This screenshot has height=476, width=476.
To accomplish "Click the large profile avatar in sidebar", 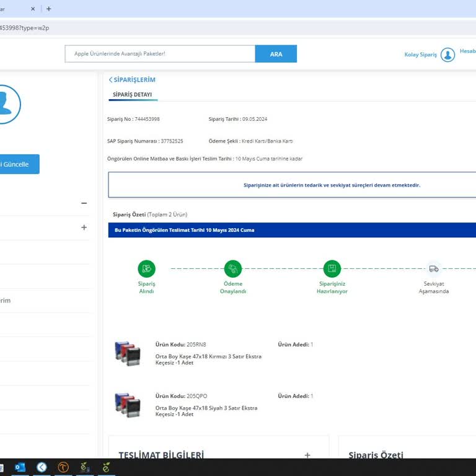I will pyautogui.click(x=6, y=104).
